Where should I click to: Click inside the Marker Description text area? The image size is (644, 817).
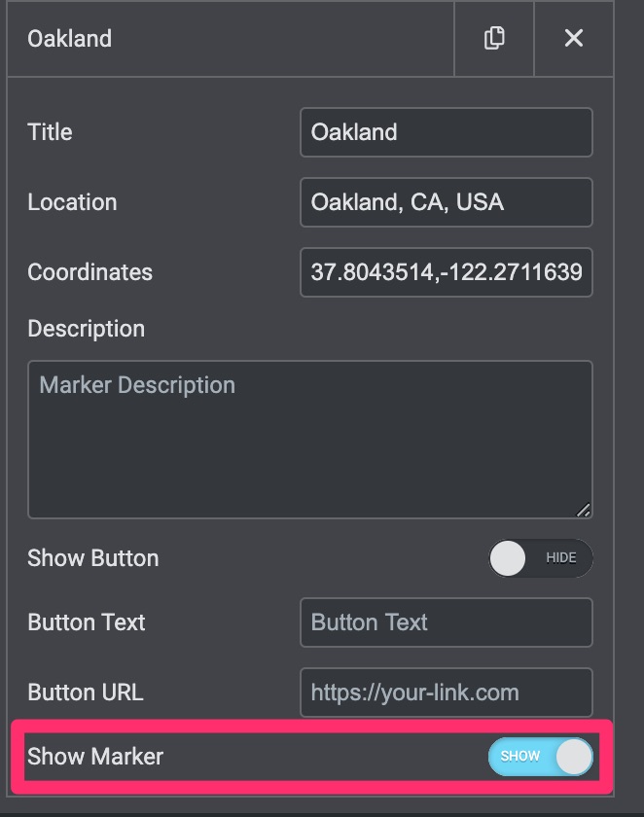click(309, 440)
